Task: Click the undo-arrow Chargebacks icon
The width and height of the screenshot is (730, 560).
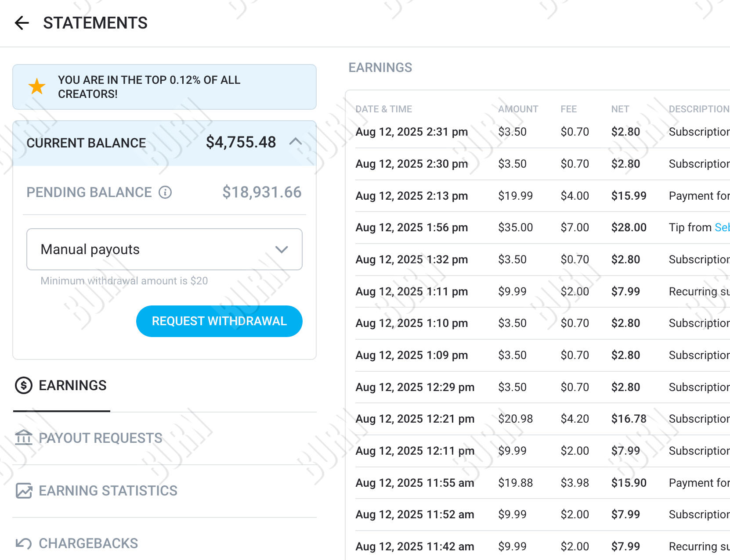Action: (x=24, y=543)
